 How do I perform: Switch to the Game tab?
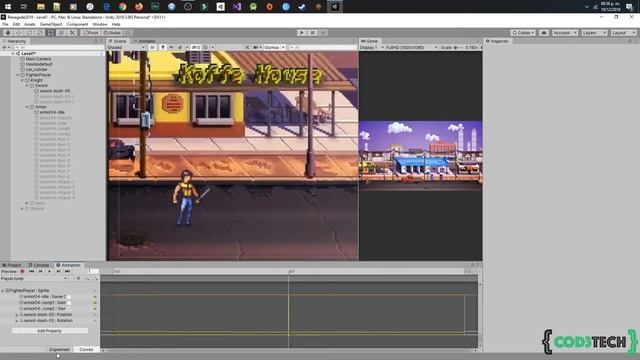(x=370, y=41)
